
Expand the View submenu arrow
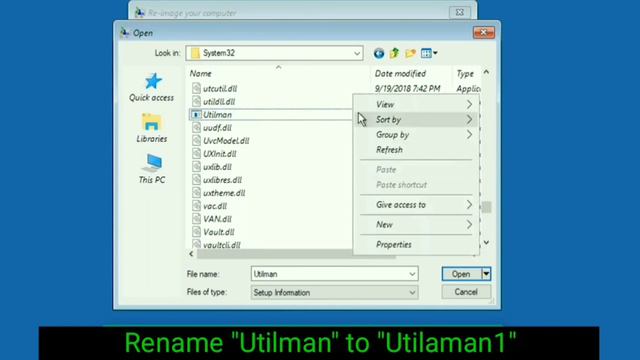[x=469, y=104]
